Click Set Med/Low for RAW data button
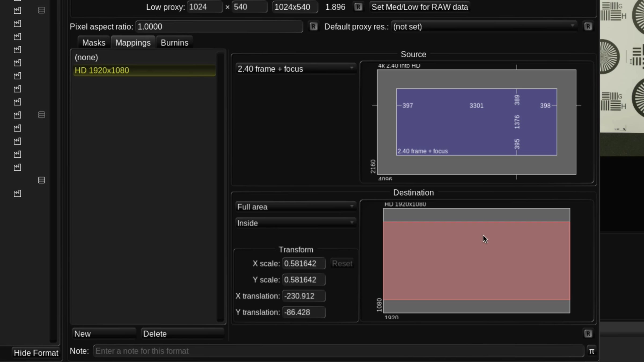The image size is (644, 362). pyautogui.click(x=419, y=7)
